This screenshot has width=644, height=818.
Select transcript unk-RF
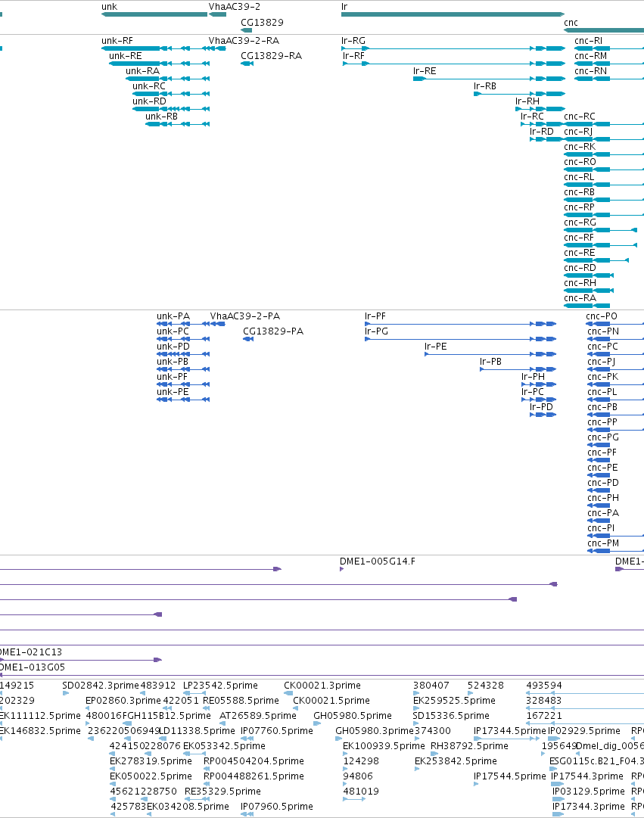[x=117, y=41]
